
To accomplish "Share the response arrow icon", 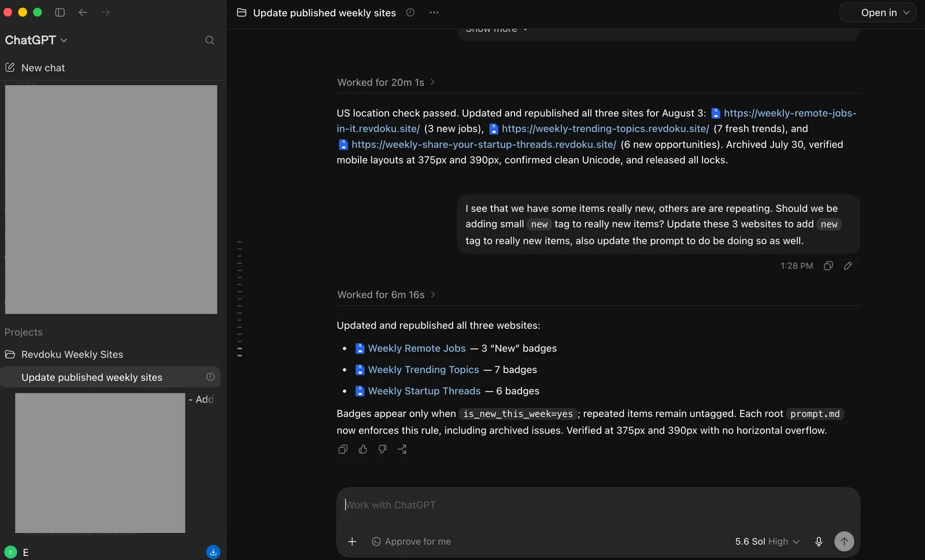I will 402,449.
